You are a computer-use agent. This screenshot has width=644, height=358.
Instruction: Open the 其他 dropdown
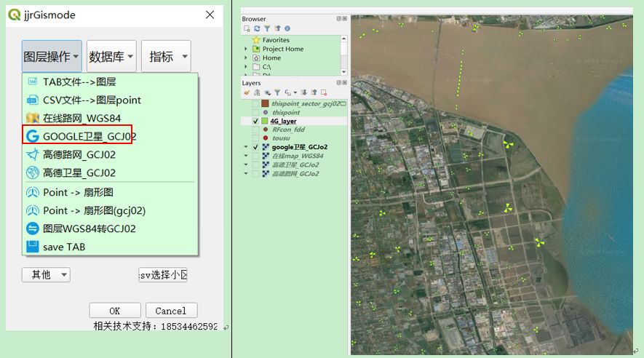pos(46,274)
